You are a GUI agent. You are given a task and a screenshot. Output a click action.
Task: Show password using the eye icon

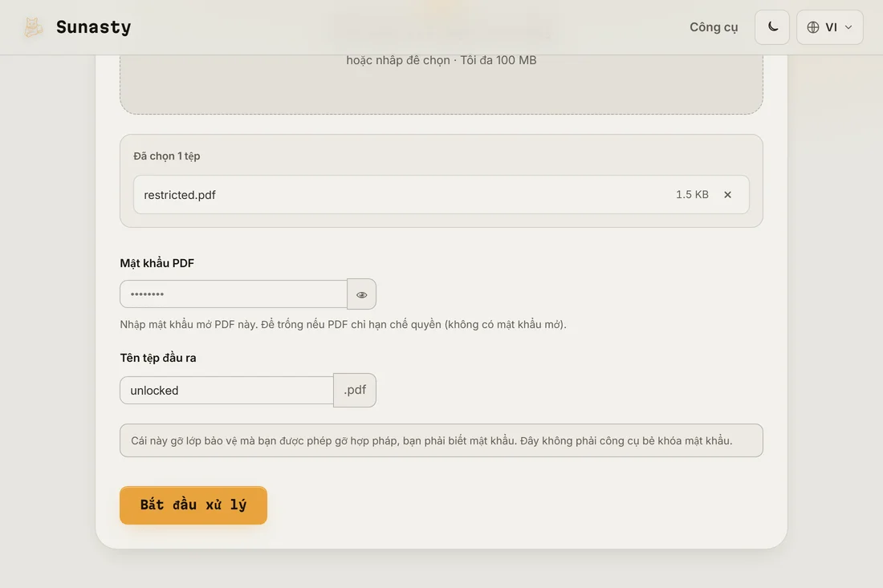click(x=361, y=294)
